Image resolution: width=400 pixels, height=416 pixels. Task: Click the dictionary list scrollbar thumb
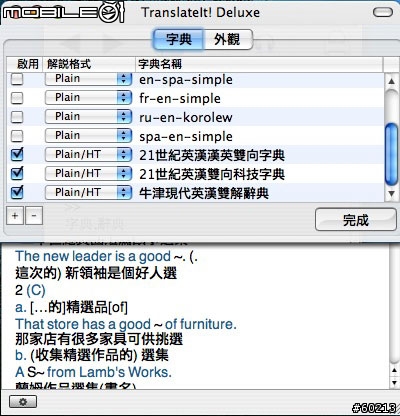391,154
